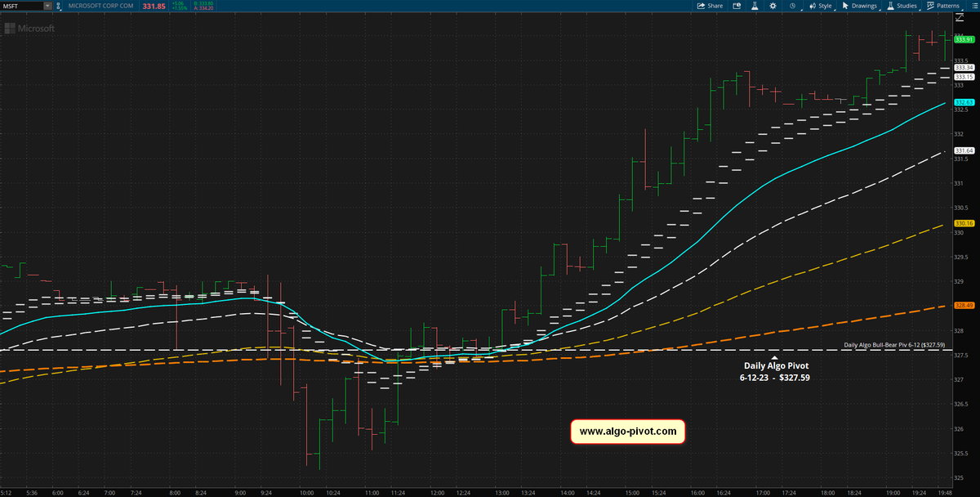
Task: Click the orange 328.49 price label
Action: pyautogui.click(x=965, y=305)
